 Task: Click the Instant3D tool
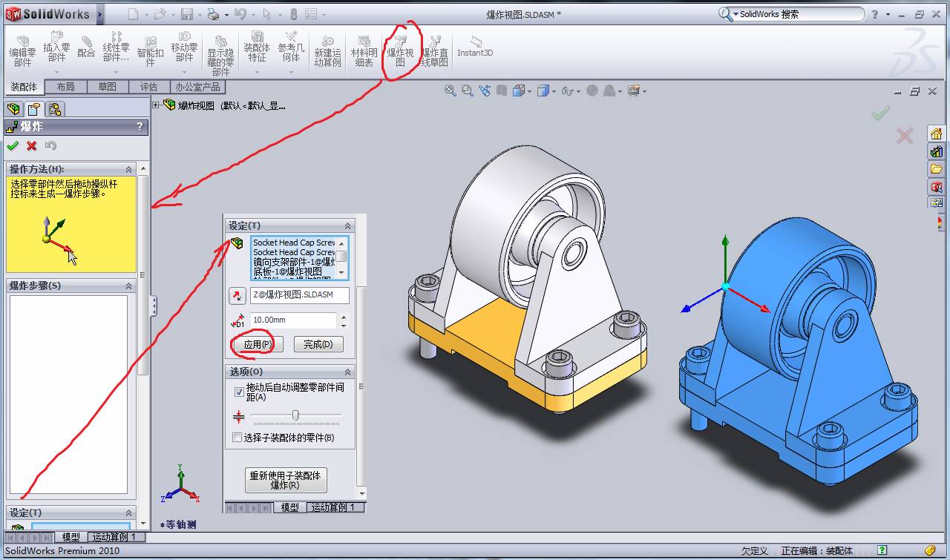(475, 47)
